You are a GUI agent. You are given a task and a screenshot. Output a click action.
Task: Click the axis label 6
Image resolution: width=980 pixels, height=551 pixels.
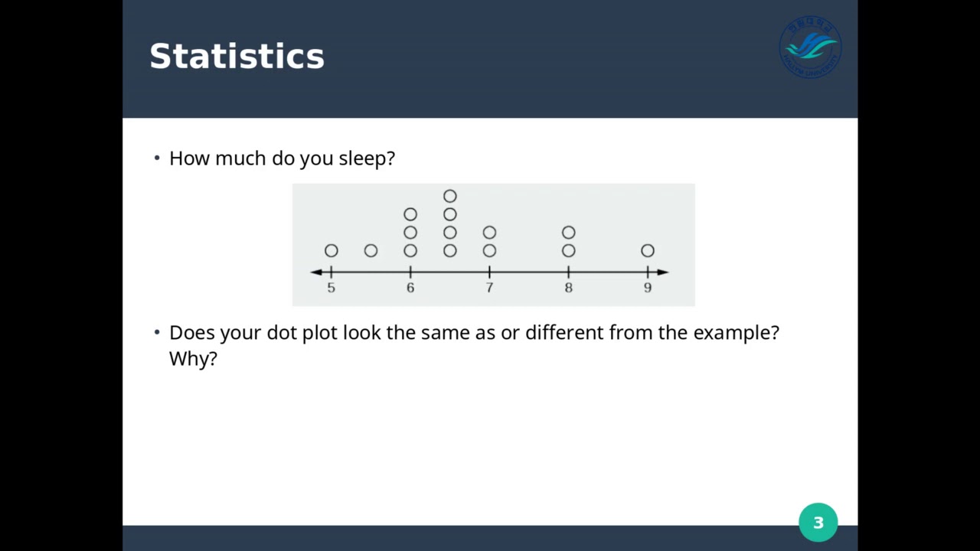click(x=410, y=288)
